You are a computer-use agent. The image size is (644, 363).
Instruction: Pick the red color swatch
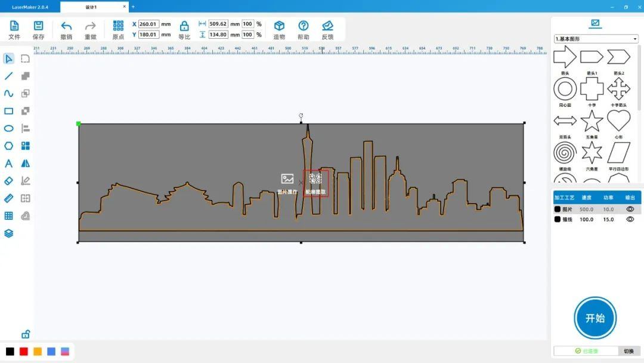[x=24, y=352]
